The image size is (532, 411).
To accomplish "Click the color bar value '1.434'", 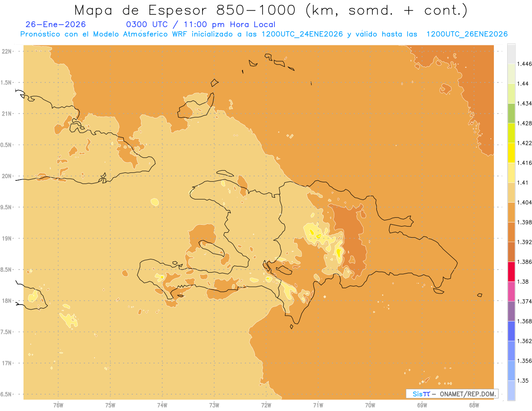I will tap(524, 103).
